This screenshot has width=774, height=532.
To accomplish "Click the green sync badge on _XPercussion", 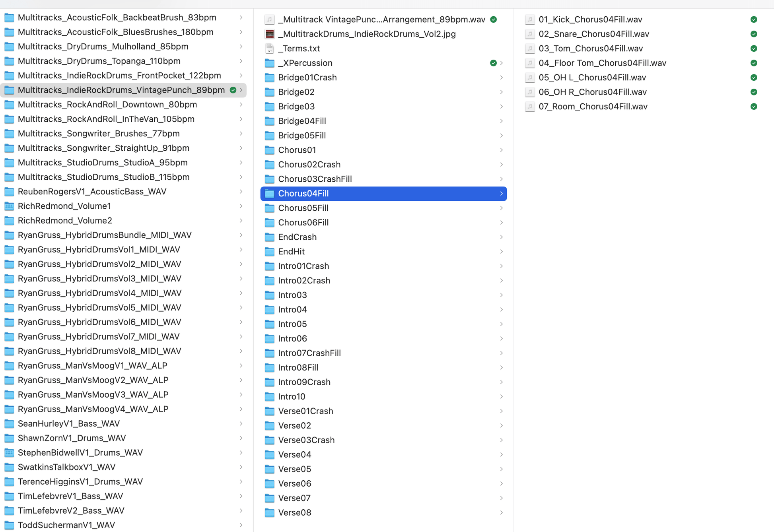I will point(493,63).
